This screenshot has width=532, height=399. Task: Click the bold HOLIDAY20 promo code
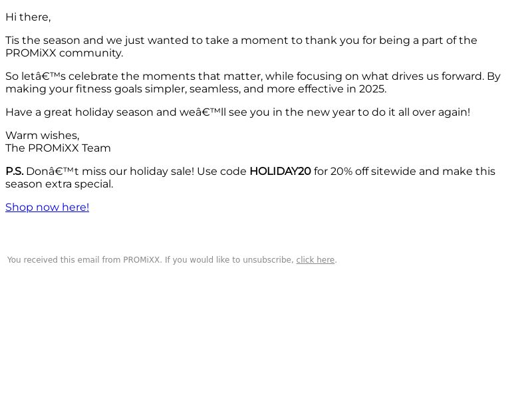pyautogui.click(x=280, y=171)
